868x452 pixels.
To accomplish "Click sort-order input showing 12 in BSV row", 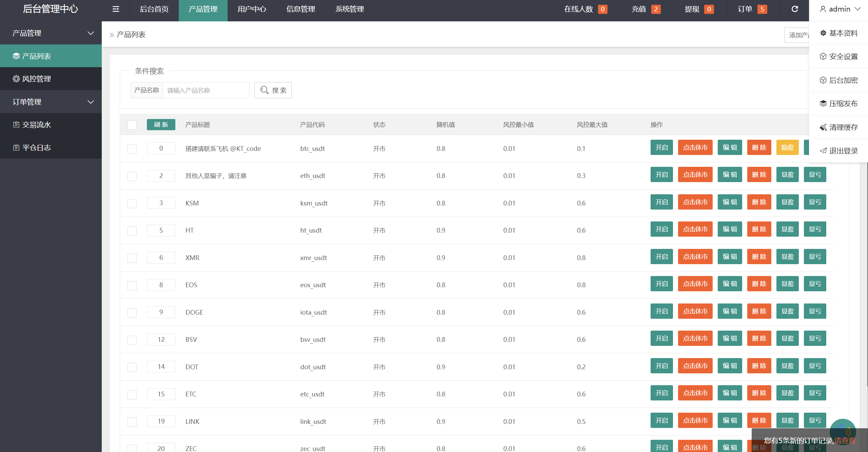I will coord(161,339).
